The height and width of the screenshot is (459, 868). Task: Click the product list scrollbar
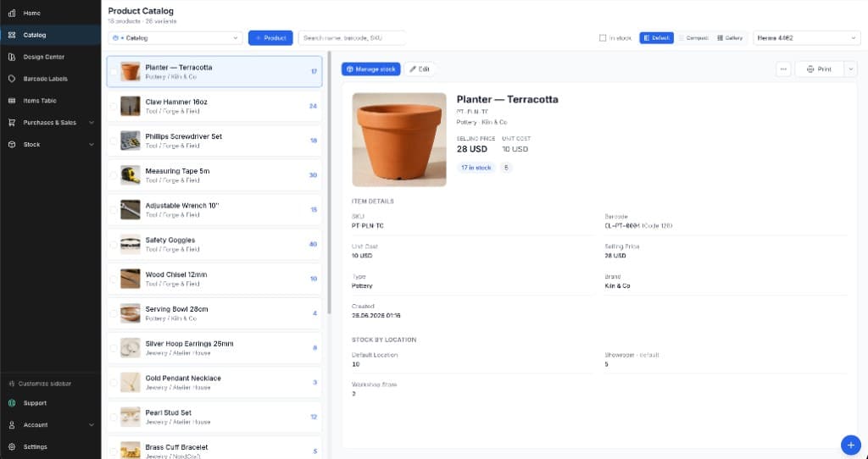point(330,182)
